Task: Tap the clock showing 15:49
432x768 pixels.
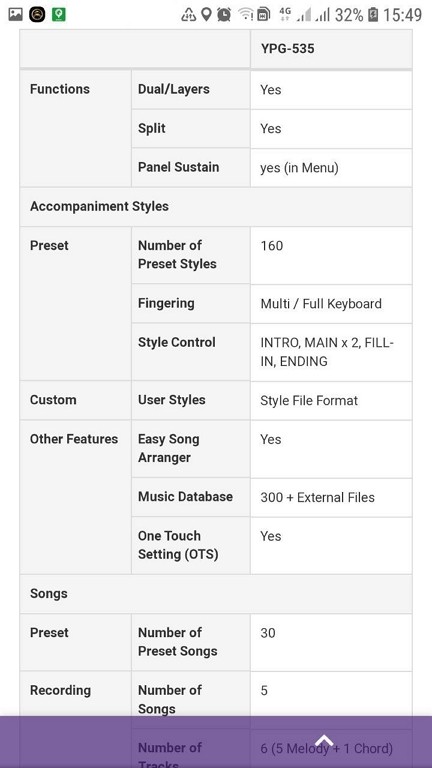Action: [x=402, y=15]
